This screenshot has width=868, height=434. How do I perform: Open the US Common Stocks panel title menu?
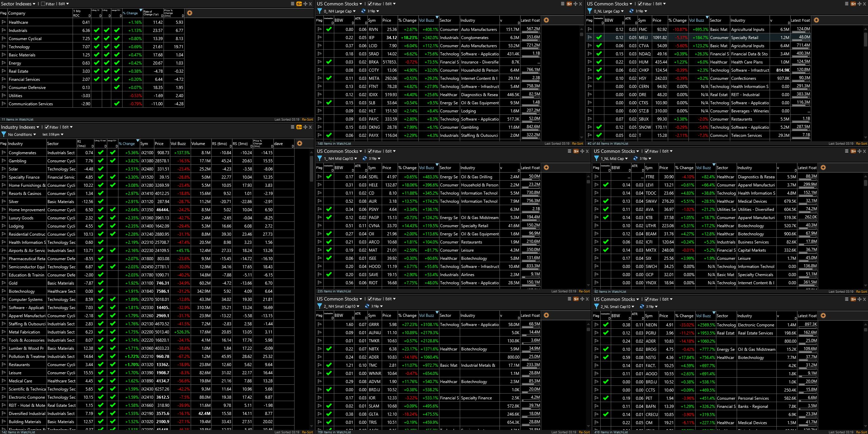340,4
